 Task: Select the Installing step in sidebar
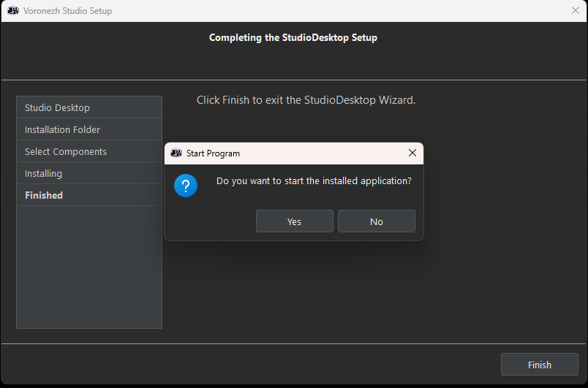pyautogui.click(x=89, y=173)
